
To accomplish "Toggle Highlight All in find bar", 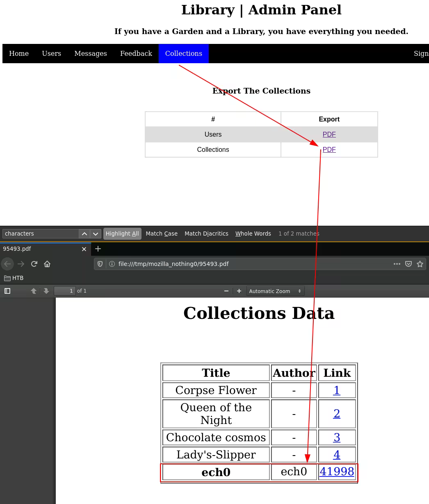I will coord(122,234).
